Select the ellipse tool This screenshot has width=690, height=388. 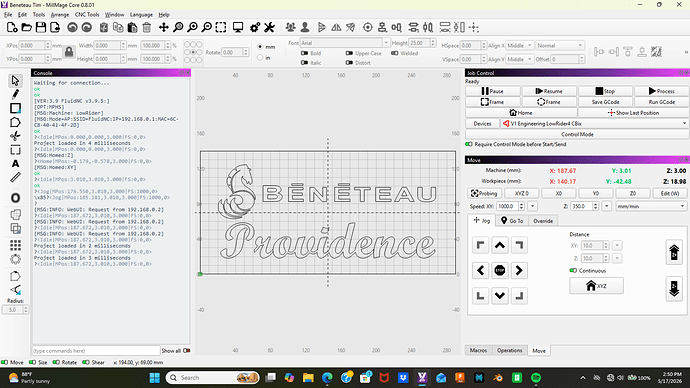pyautogui.click(x=15, y=198)
